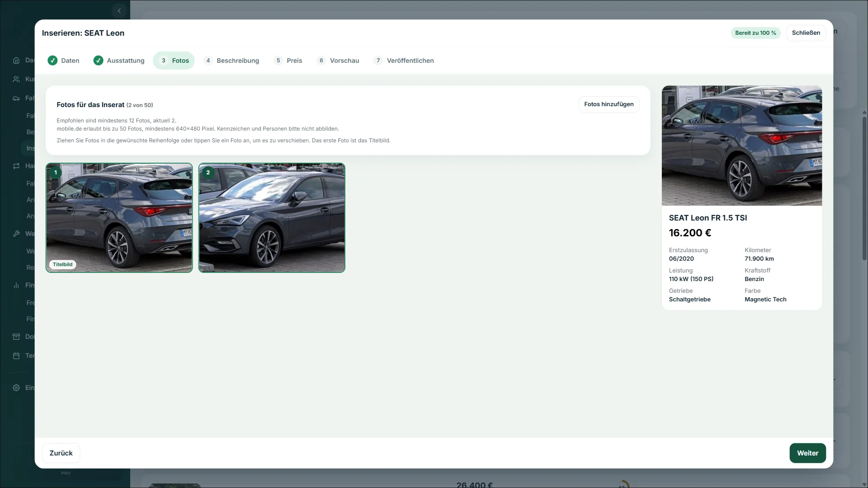Click the customers people icon in the sidebar
The image size is (868, 488).
(x=16, y=79)
